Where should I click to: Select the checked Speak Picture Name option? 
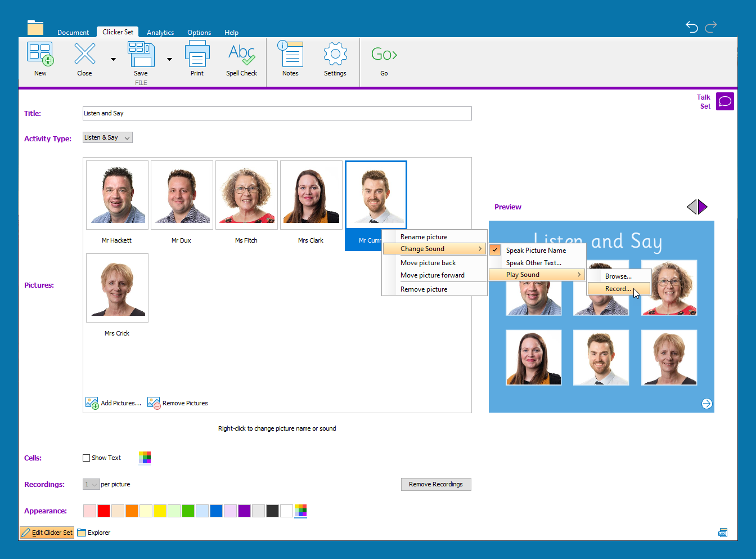[535, 251]
